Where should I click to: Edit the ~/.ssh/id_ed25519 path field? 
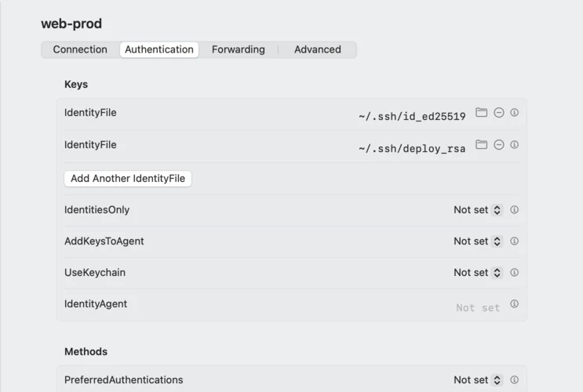[x=412, y=116]
